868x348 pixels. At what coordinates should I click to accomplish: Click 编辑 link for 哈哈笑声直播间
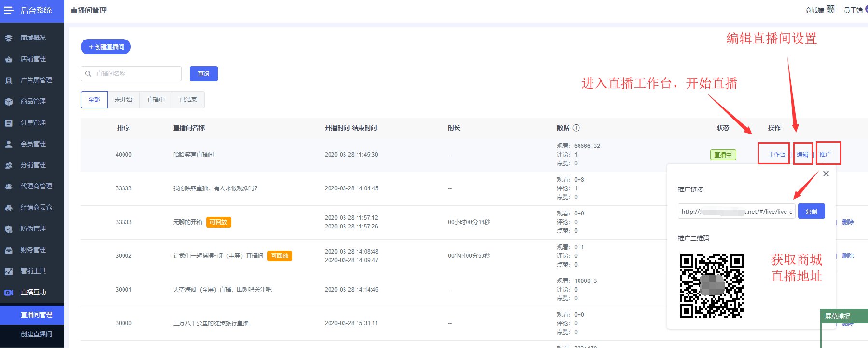[802, 155]
